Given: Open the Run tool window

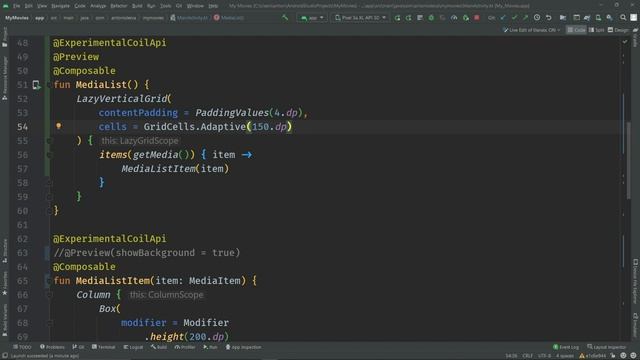Looking at the screenshot, I should [211, 347].
